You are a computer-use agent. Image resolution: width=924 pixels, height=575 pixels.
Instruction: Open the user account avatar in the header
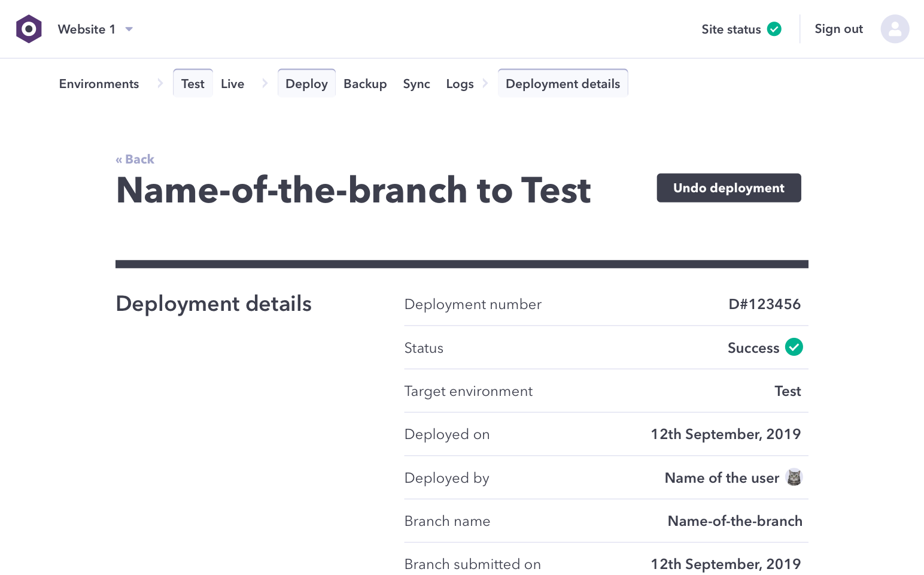(x=895, y=28)
